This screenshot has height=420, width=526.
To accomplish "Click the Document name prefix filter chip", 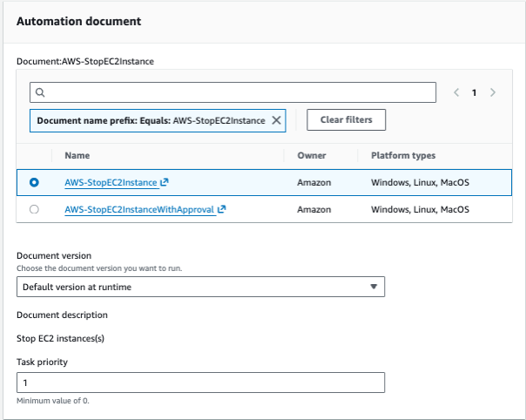I will pyautogui.click(x=158, y=120).
